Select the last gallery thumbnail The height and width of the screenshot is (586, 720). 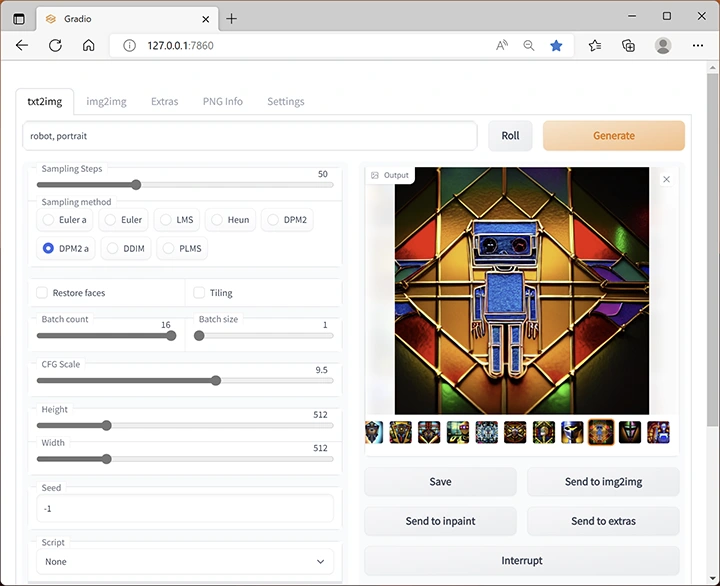tap(658, 432)
